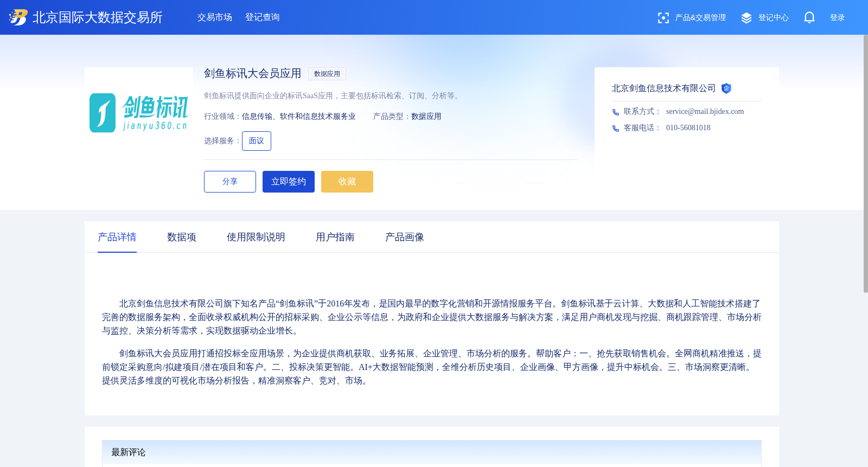Screen dimensions: 868x467
Task: Switch to the 产品详情 tab
Action: tap(117, 237)
